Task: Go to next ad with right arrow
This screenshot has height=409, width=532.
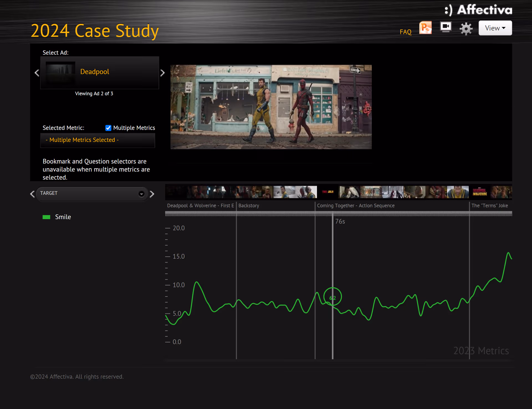Action: click(x=162, y=73)
